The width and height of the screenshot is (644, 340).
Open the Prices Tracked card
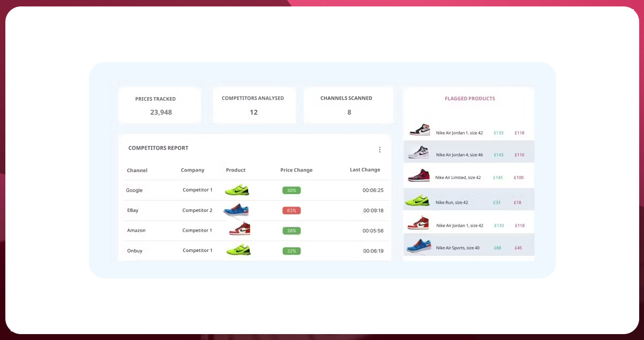coord(160,106)
